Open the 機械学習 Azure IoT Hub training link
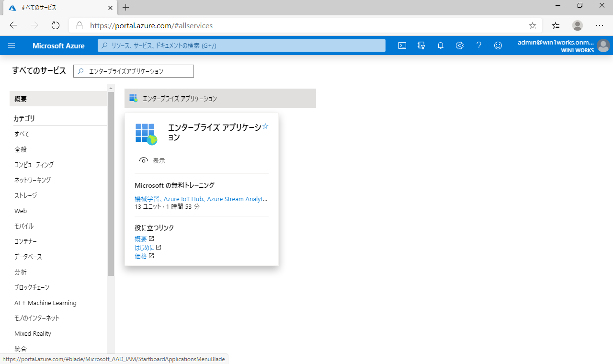The image size is (613, 364). click(201, 199)
